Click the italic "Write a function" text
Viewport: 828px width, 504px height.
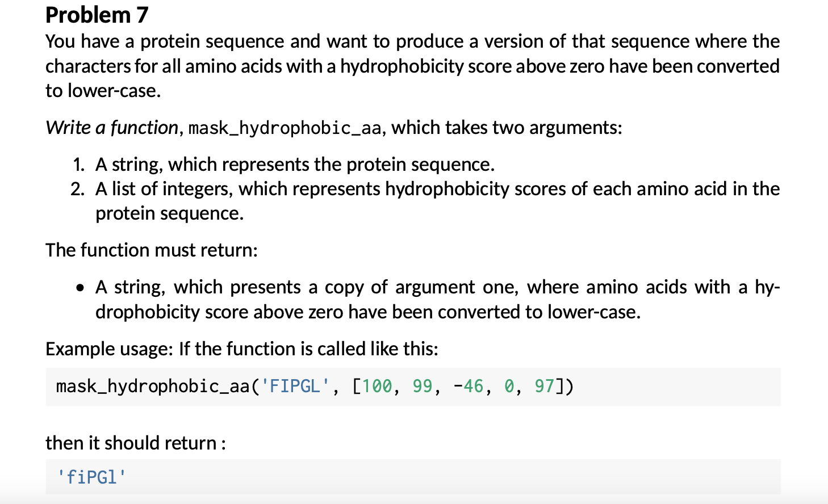[112, 128]
